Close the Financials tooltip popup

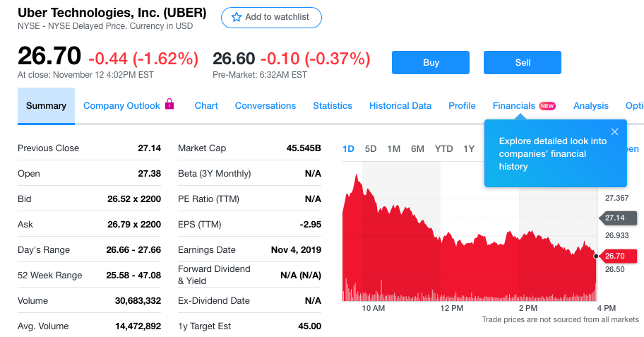coord(614,131)
